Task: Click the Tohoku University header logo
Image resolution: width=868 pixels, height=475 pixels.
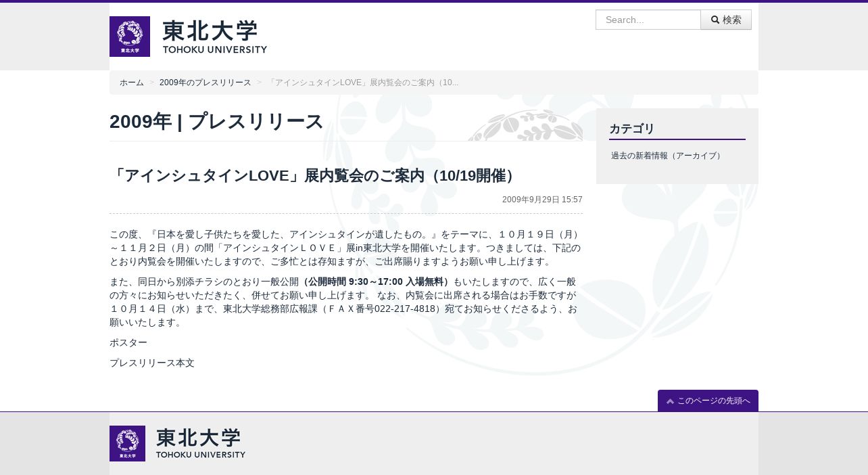Action: pyautogui.click(x=188, y=37)
